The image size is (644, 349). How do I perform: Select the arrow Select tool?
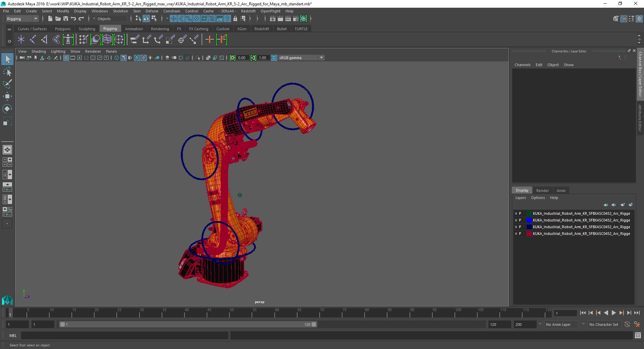point(7,59)
